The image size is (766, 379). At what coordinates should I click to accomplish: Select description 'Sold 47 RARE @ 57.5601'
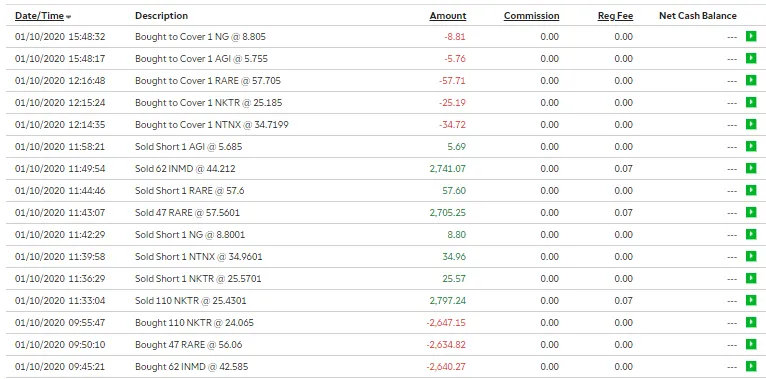187,212
